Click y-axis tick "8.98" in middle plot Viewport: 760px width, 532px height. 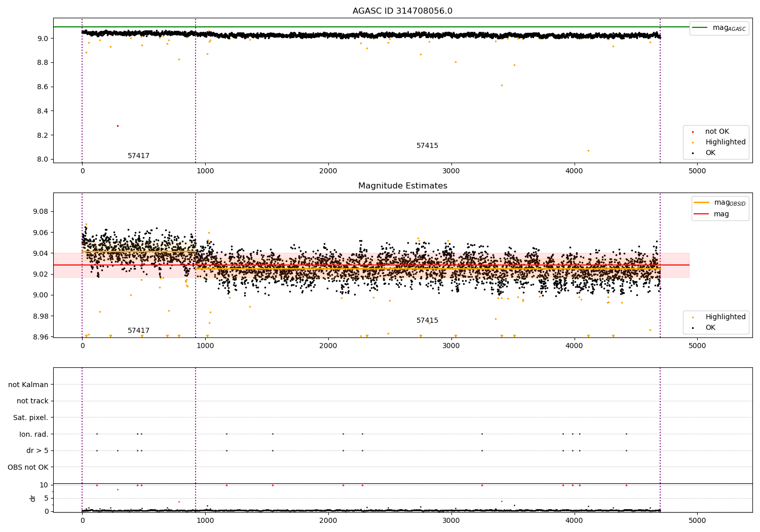point(41,316)
